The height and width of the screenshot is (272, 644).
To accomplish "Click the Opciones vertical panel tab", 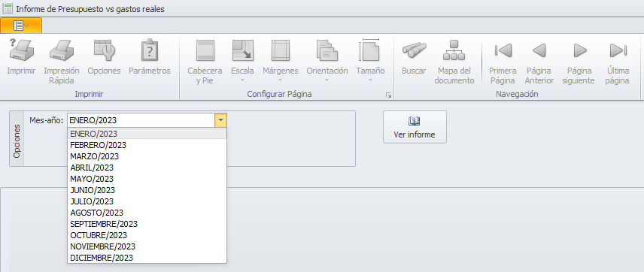I will pos(17,139).
